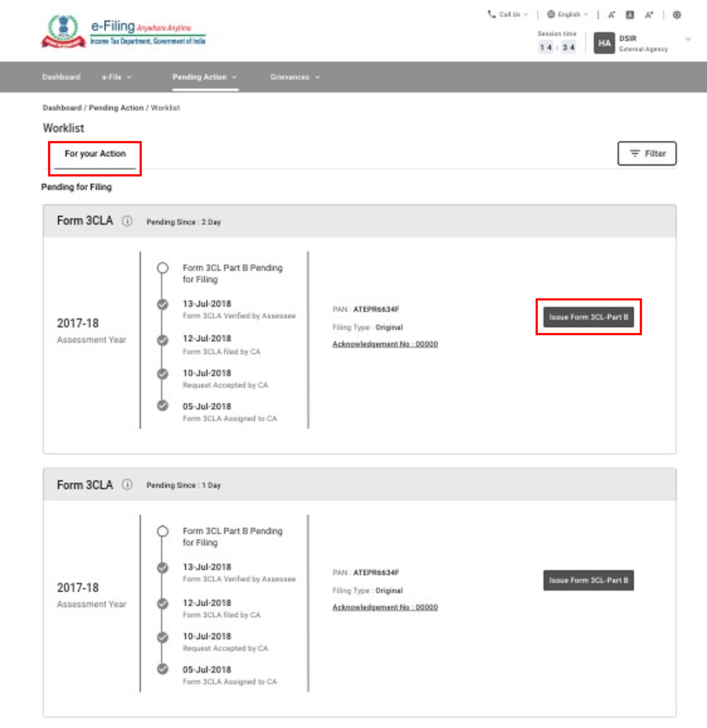Expand the English language selector
The image size is (707, 728).
[567, 14]
